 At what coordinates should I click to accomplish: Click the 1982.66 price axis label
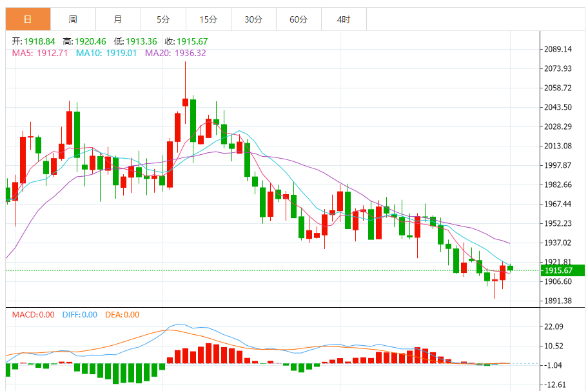point(558,185)
